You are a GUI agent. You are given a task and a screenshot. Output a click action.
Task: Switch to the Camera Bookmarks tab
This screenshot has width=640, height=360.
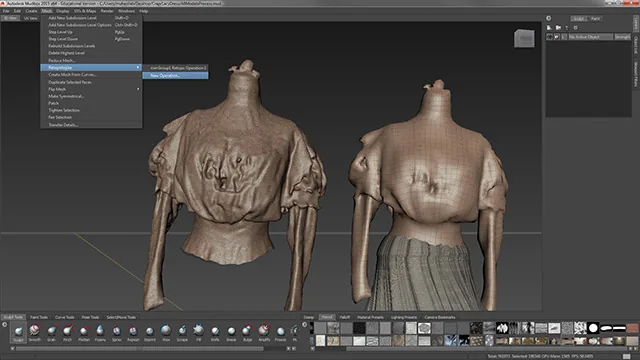coord(440,317)
